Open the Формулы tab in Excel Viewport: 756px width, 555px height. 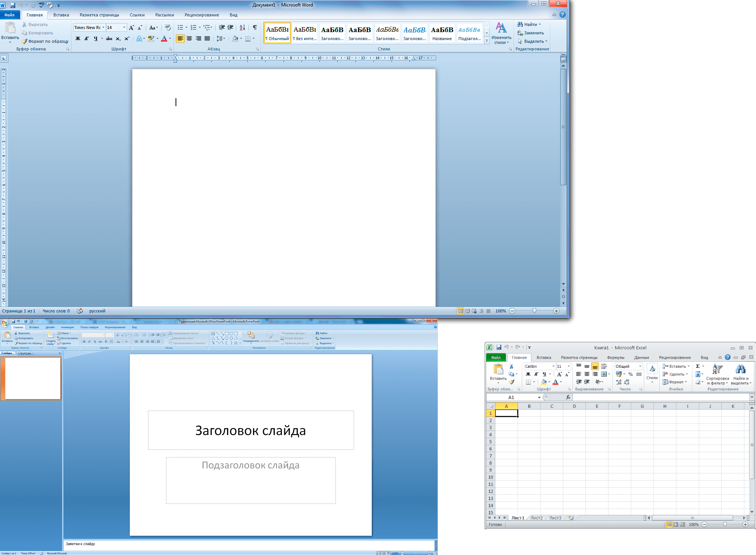pos(615,358)
